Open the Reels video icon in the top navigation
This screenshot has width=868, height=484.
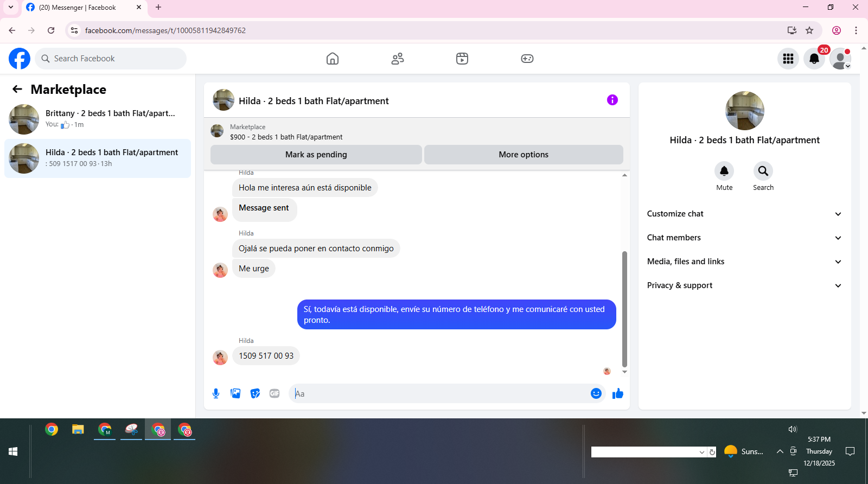pos(462,59)
